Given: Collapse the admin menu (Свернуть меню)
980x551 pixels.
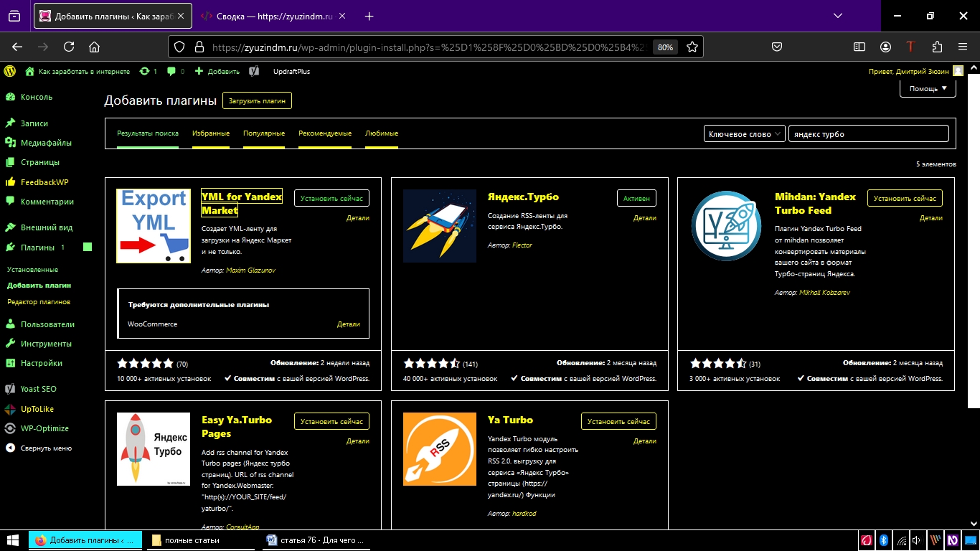Looking at the screenshot, I should coord(39,448).
